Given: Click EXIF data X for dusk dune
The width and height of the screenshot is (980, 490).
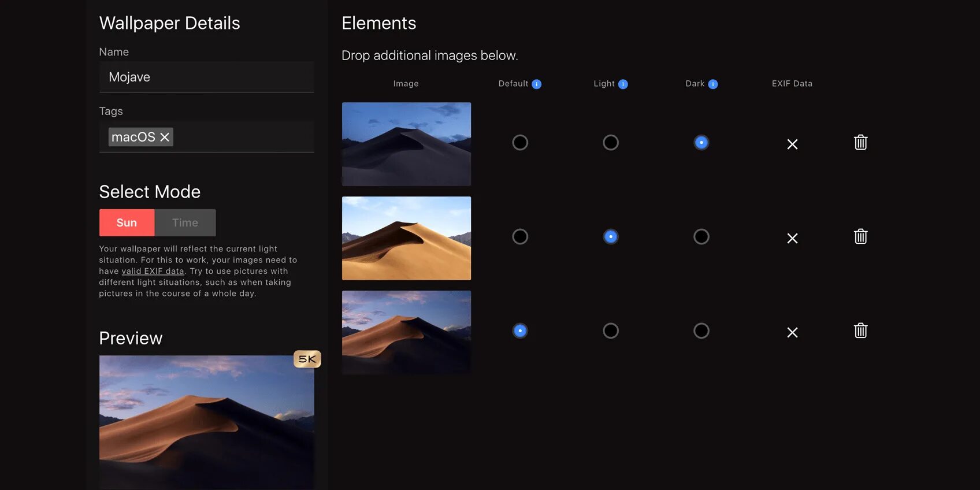Looking at the screenshot, I should click(792, 332).
